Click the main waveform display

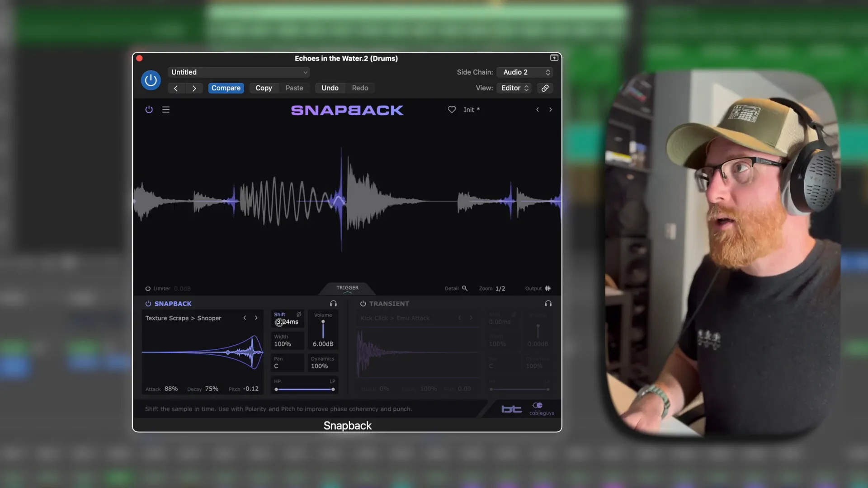click(347, 201)
